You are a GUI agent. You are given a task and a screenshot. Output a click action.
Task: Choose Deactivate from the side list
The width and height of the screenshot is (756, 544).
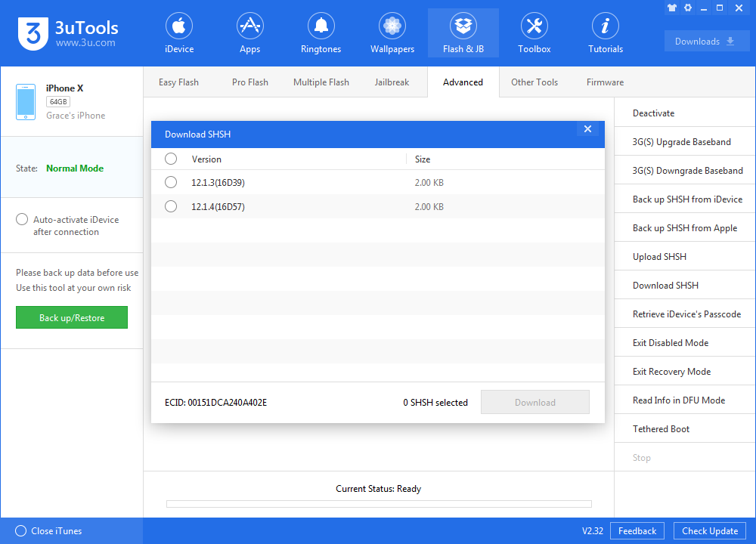tap(685, 113)
